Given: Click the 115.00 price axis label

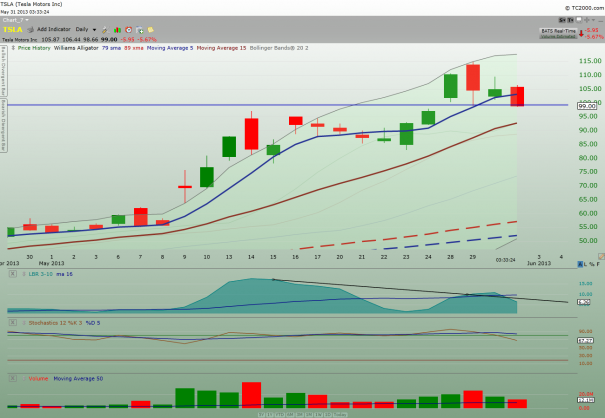Looking at the screenshot, I should tap(590, 61).
